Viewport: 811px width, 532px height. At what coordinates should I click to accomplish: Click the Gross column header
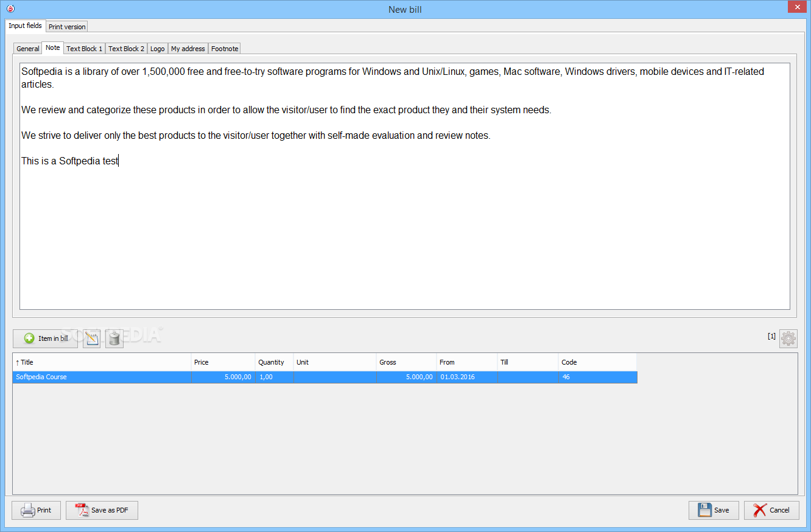(406, 362)
